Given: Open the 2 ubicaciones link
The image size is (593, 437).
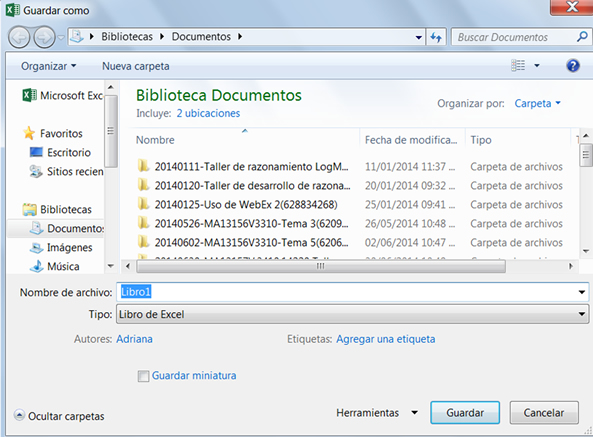Looking at the screenshot, I should point(208,113).
